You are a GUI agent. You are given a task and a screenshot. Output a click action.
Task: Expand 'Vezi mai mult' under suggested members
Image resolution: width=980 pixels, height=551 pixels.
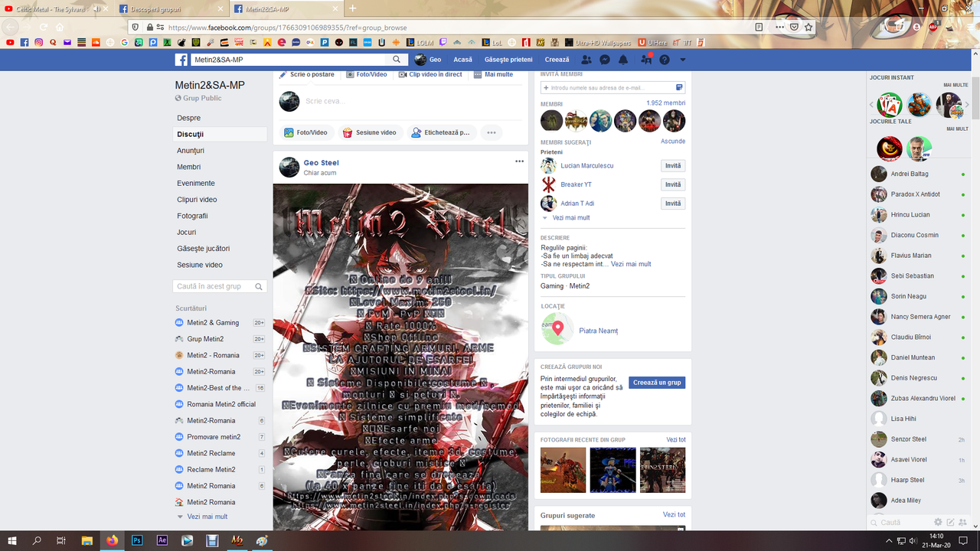point(570,218)
